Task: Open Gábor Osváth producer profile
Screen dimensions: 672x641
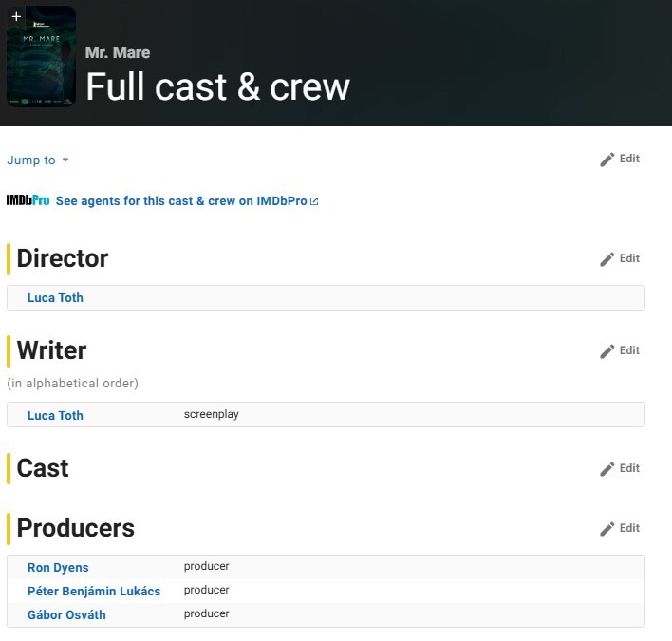Action: pyautogui.click(x=66, y=615)
